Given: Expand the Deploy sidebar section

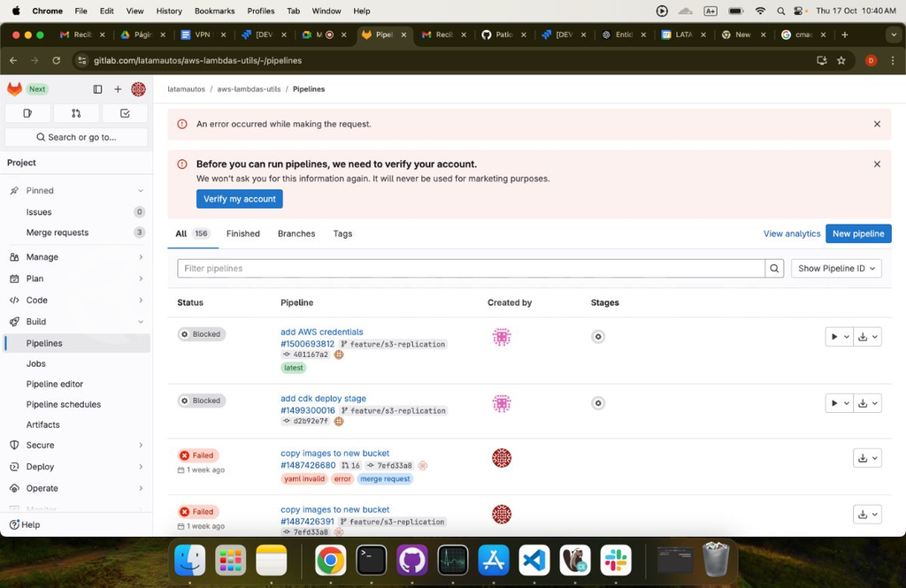Looking at the screenshot, I should coord(76,467).
